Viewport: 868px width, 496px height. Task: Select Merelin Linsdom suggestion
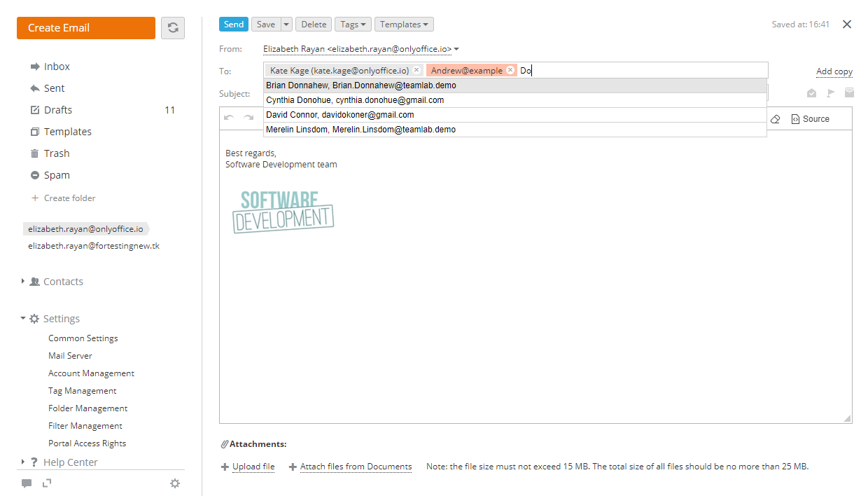click(x=515, y=130)
